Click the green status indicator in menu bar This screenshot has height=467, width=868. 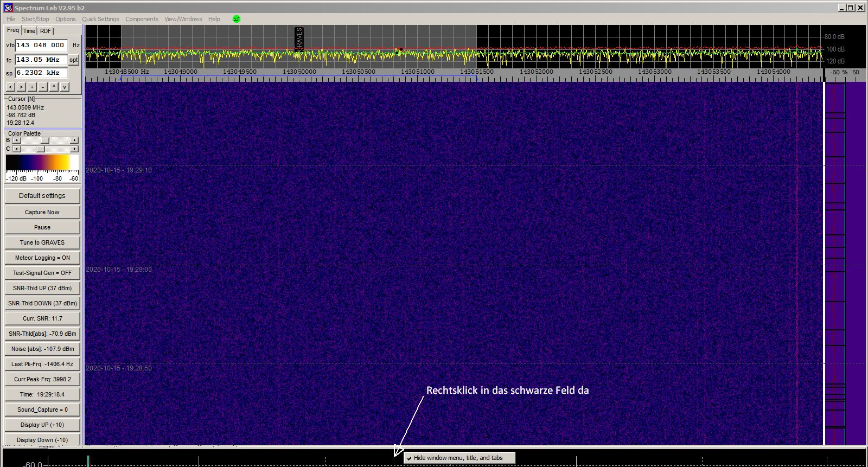pyautogui.click(x=237, y=19)
